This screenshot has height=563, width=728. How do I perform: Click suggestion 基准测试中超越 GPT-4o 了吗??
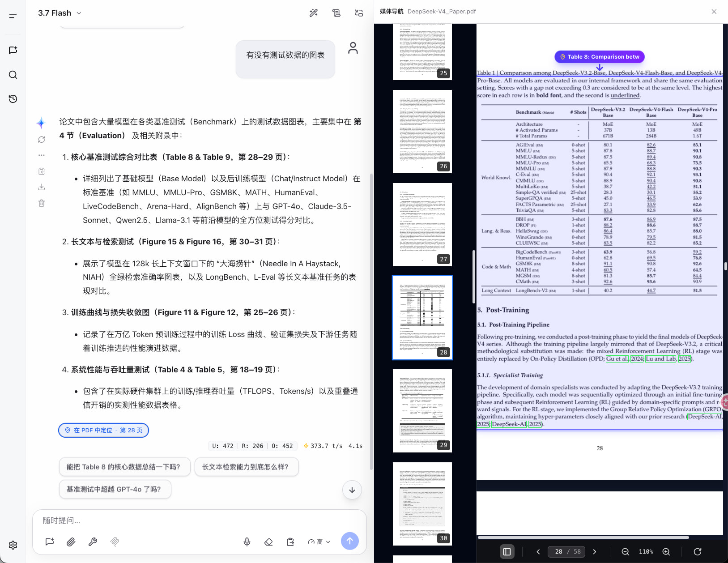pyautogui.click(x=115, y=489)
